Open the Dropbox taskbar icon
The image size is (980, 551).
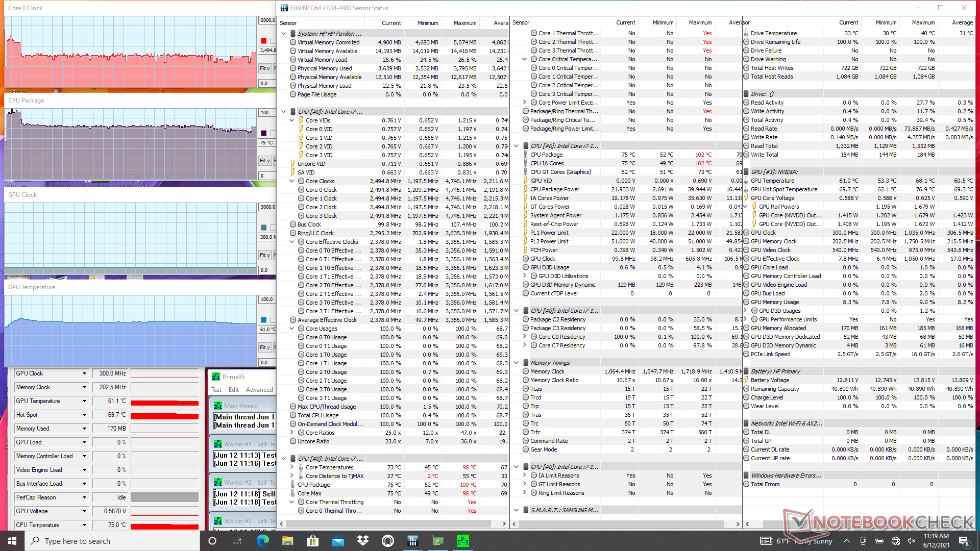(x=363, y=541)
